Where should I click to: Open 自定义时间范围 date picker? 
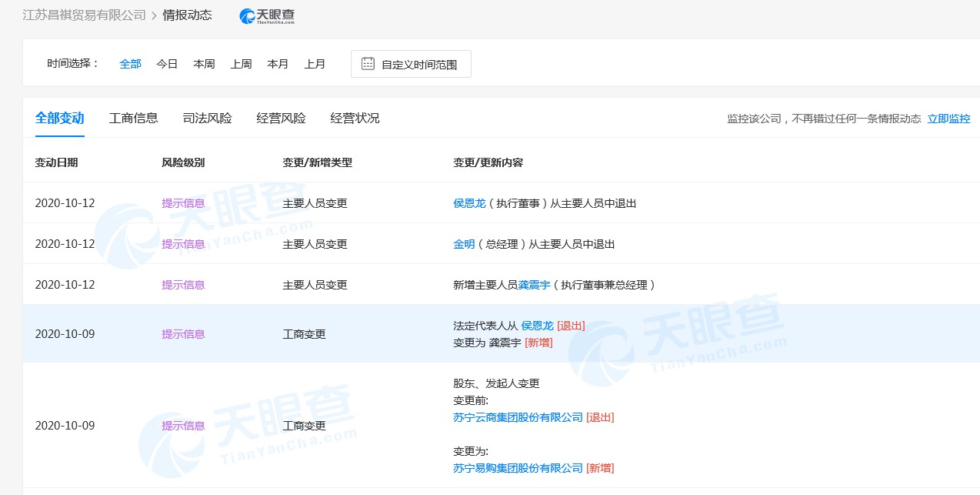tap(411, 64)
